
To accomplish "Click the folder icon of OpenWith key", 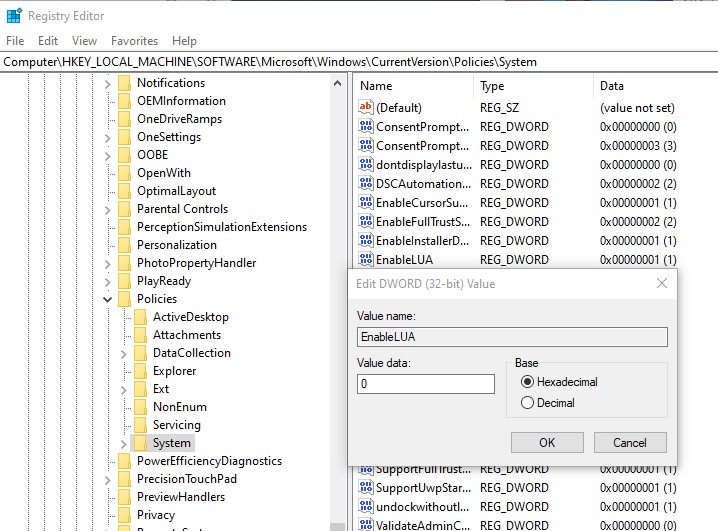I will pyautogui.click(x=124, y=173).
